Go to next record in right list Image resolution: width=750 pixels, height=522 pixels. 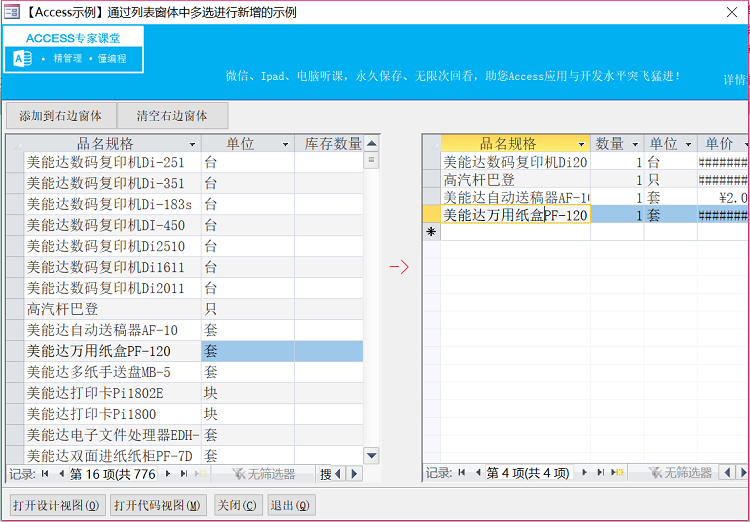pyautogui.click(x=585, y=473)
